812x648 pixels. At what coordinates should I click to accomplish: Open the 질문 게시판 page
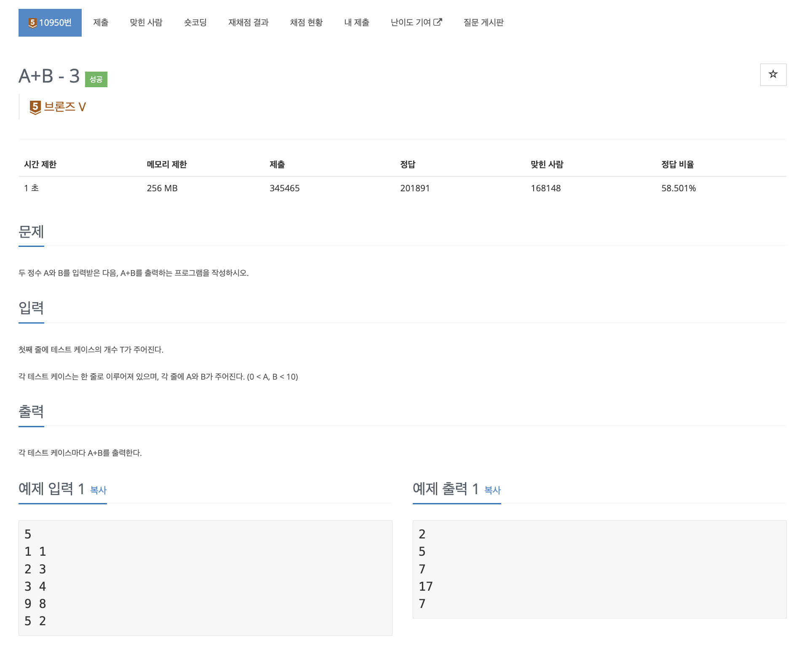483,22
